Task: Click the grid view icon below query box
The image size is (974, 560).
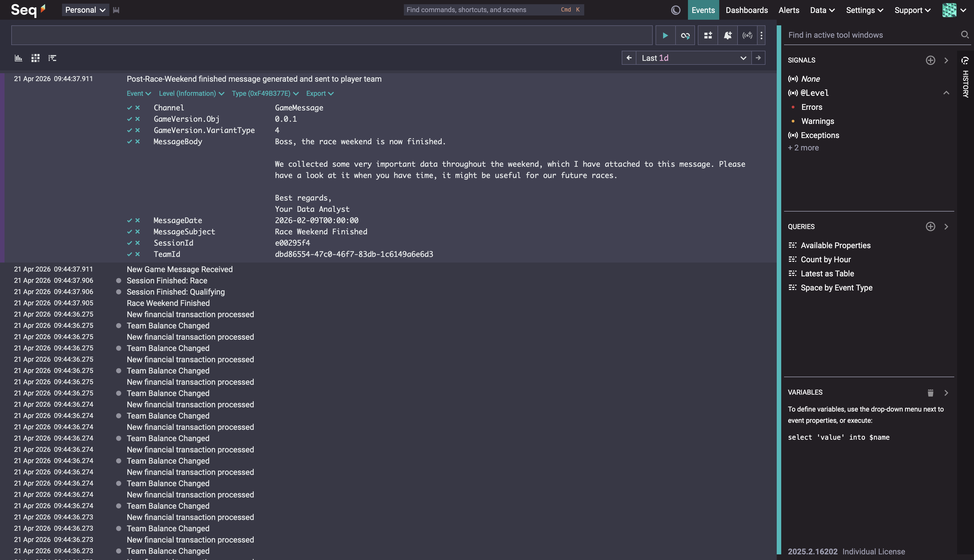Action: point(36,58)
